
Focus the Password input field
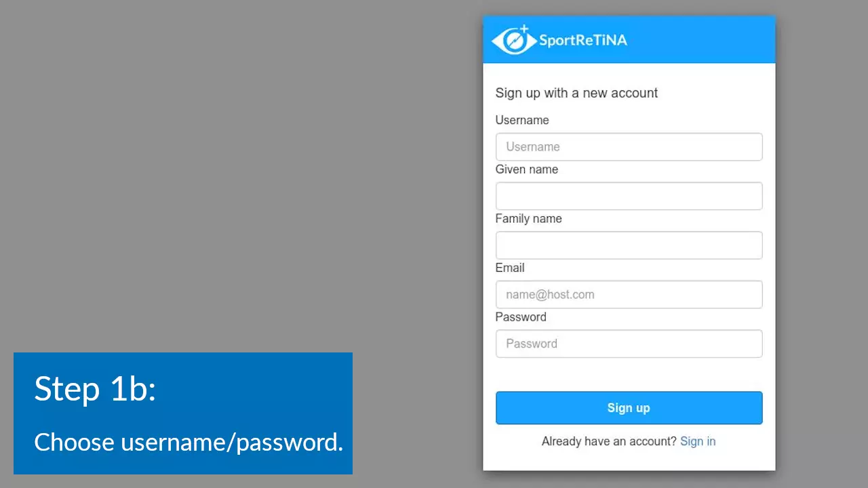click(x=629, y=344)
